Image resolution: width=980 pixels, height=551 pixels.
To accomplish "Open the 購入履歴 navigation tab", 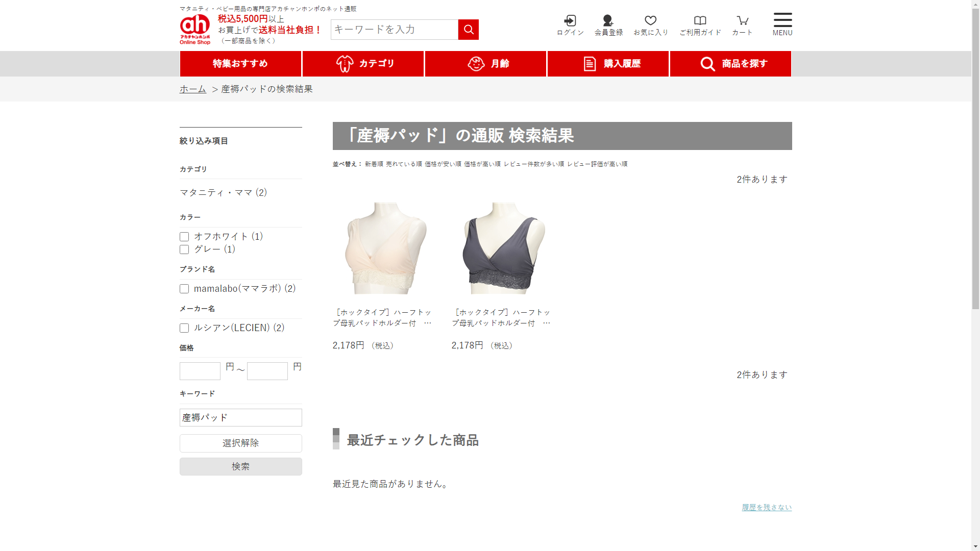I will 608,64.
